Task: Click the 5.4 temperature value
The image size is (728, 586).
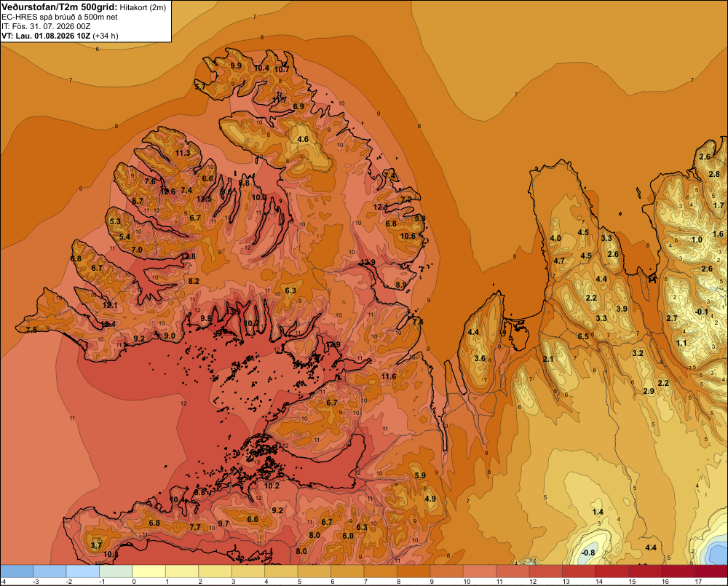Action: 124,237
